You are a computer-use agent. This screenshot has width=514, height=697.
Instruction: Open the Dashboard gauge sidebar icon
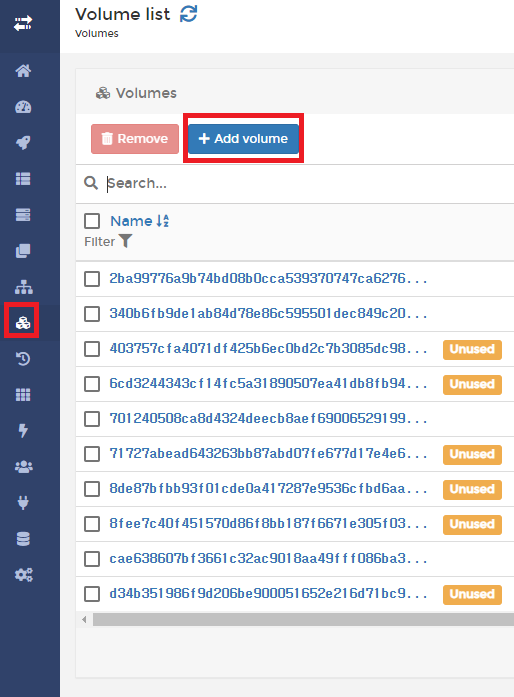pos(23,107)
